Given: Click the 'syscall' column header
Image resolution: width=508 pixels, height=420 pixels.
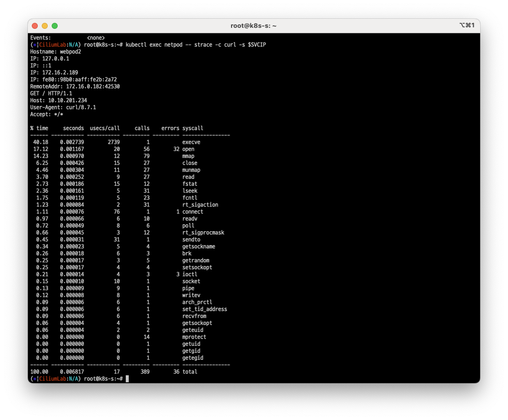Looking at the screenshot, I should [x=193, y=128].
